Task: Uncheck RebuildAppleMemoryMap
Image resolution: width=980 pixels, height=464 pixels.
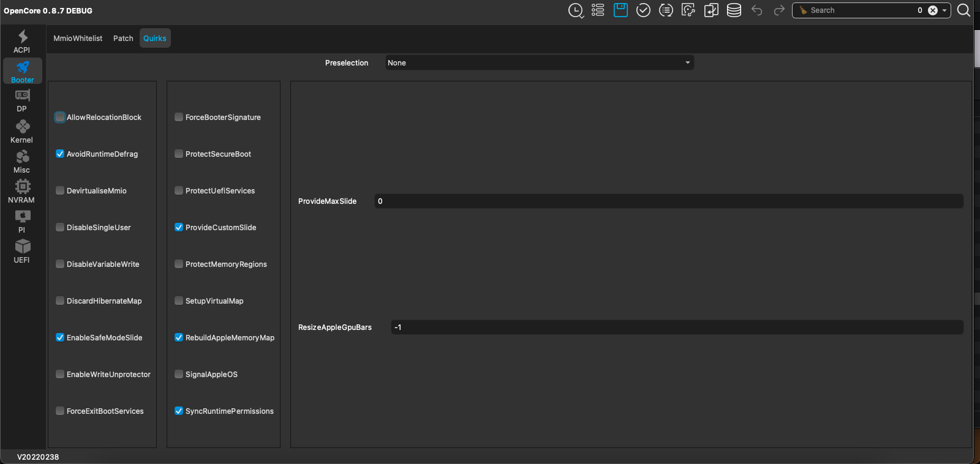Action: tap(179, 337)
